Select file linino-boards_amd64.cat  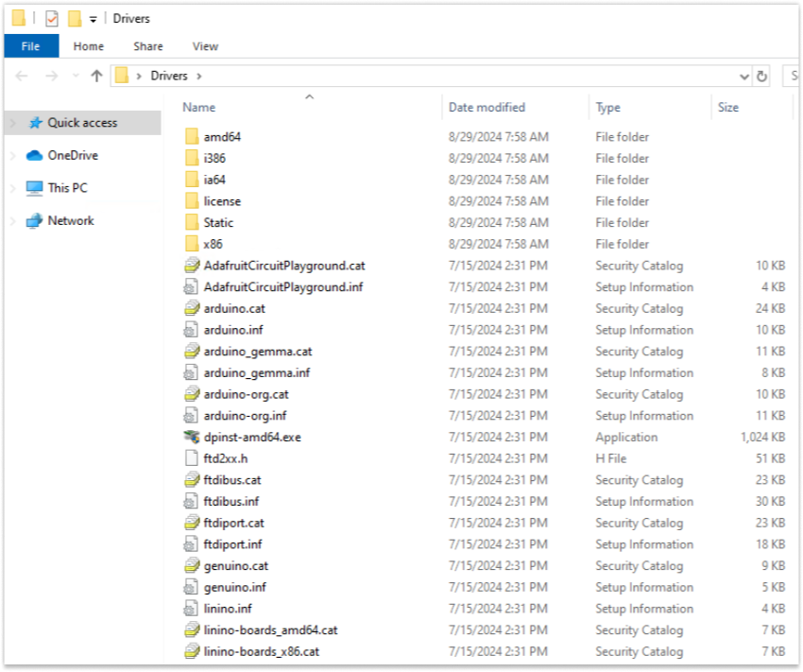click(x=270, y=630)
